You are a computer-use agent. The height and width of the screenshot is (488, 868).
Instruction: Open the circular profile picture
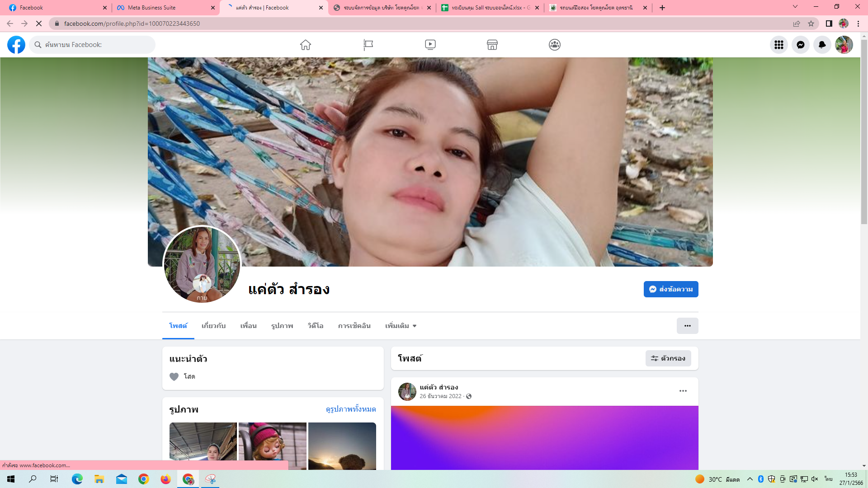click(x=202, y=264)
